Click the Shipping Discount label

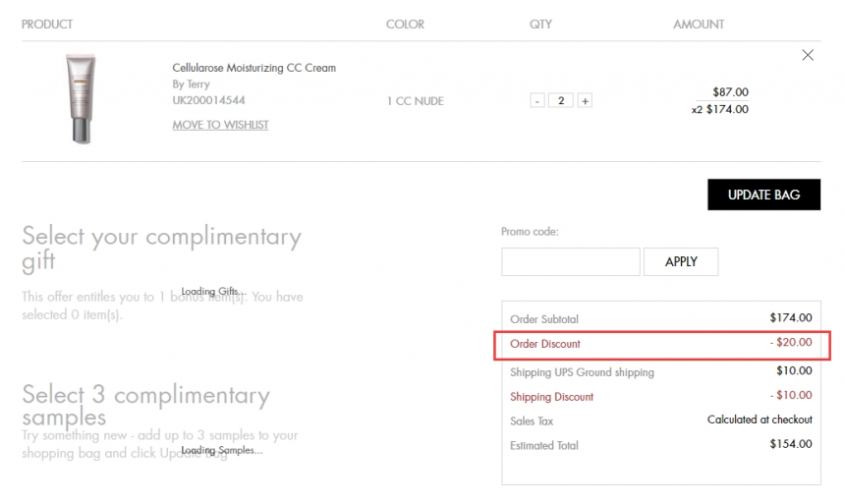pyautogui.click(x=551, y=397)
